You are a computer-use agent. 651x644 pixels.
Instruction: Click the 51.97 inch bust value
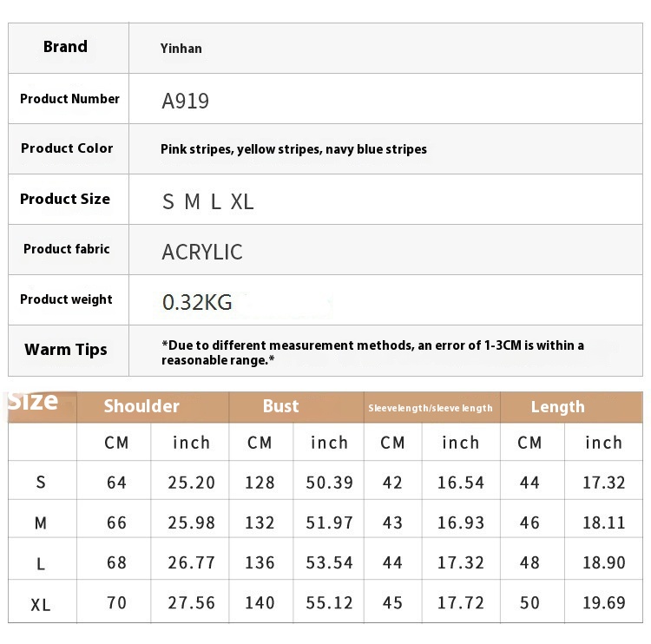(329, 522)
